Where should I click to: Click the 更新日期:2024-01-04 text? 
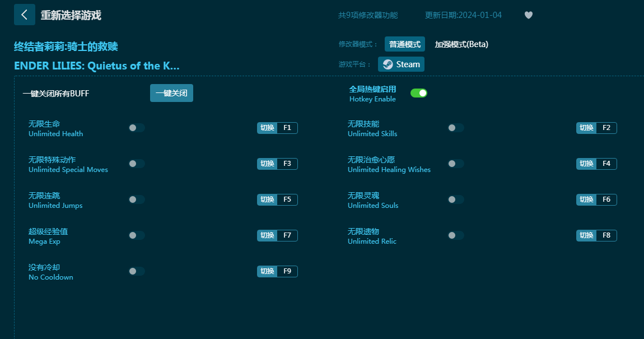point(463,15)
